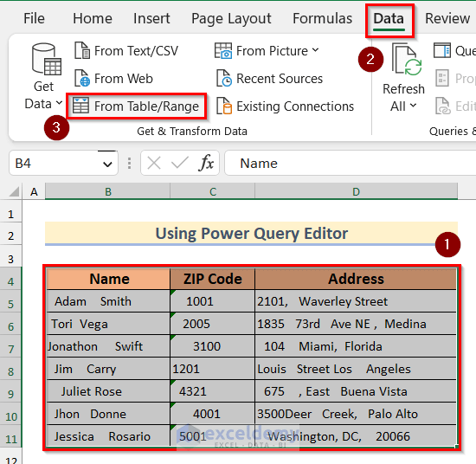The width and height of the screenshot is (476, 464).
Task: Click the Insert Function fx icon
Action: [206, 163]
